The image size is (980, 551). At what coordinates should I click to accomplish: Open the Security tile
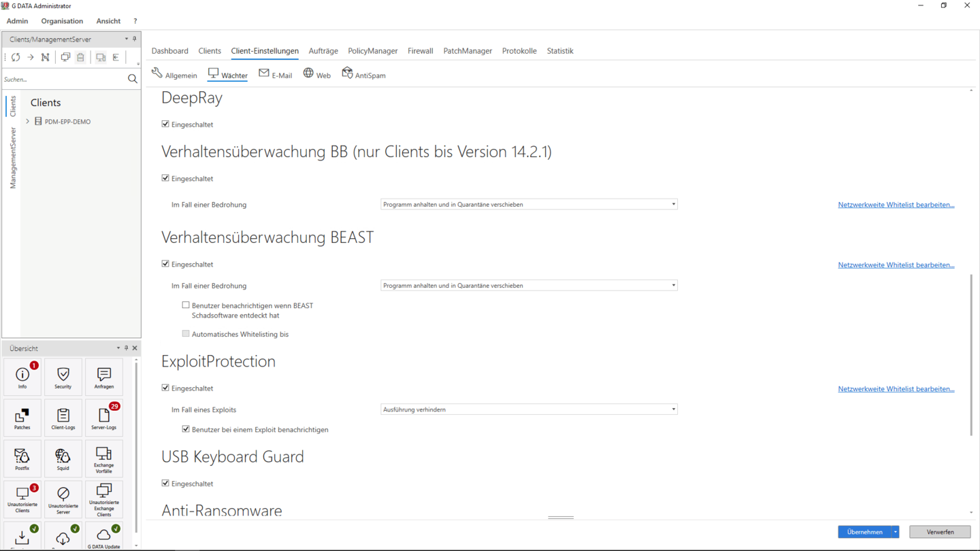63,378
